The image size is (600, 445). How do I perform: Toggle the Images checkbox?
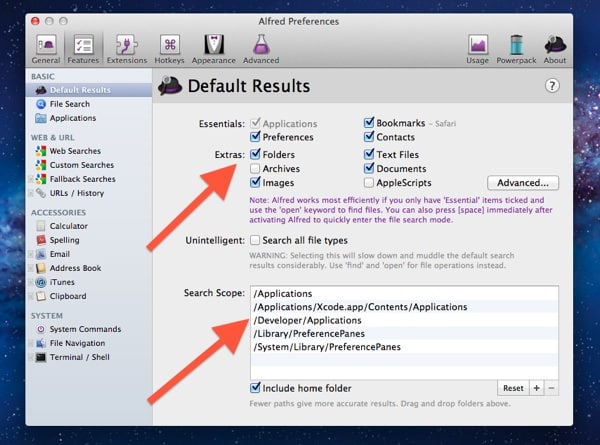[255, 182]
